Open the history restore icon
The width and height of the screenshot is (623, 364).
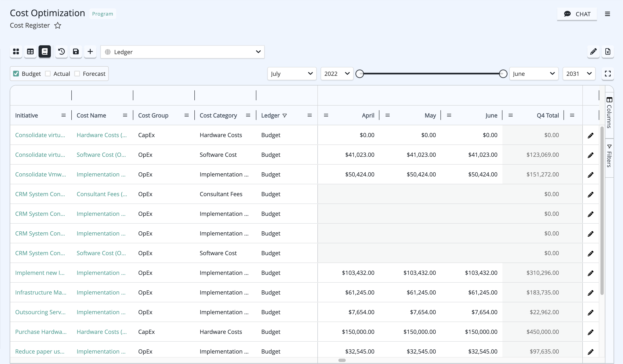(62, 52)
